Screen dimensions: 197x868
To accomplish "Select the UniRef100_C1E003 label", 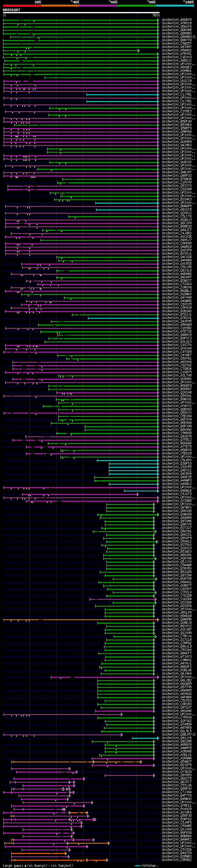I will 177,57.
